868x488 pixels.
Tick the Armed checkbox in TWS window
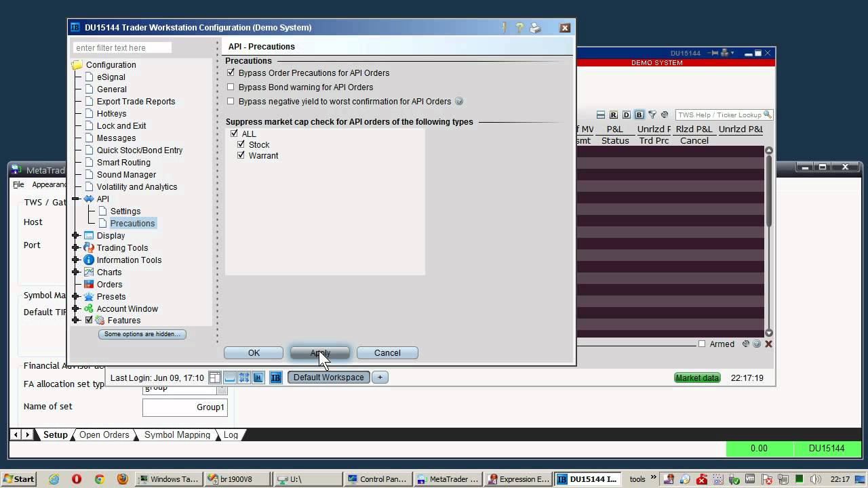coord(702,344)
